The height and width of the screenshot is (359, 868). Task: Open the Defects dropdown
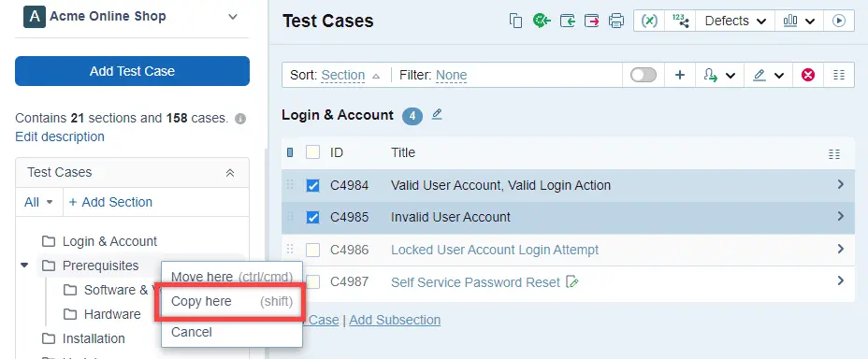[735, 21]
